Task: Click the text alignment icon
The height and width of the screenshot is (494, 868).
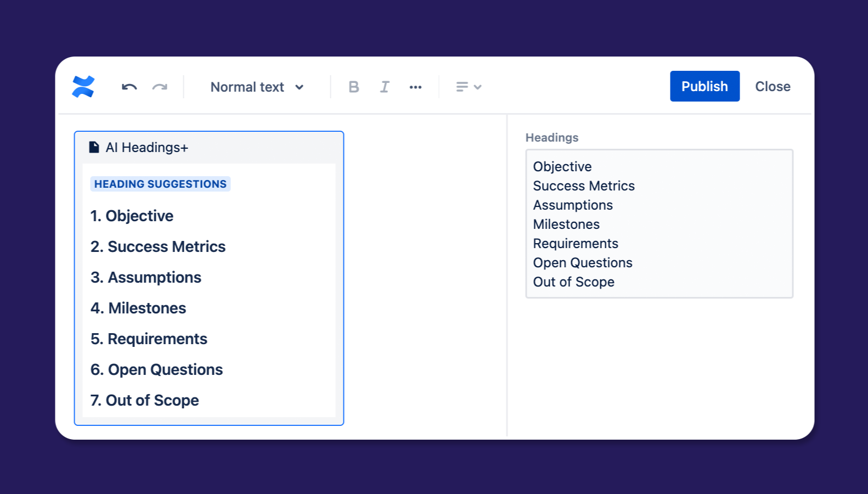Action: (x=462, y=87)
